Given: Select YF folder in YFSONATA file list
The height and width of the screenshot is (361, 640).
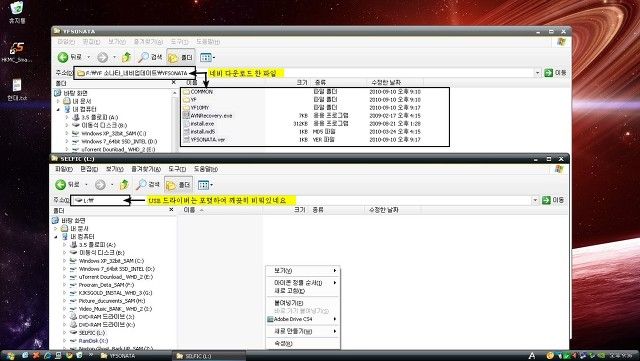Looking at the screenshot, I should point(190,100).
